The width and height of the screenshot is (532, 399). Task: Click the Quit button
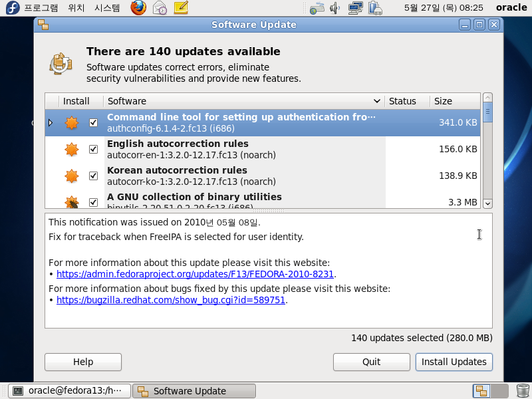[x=372, y=362]
